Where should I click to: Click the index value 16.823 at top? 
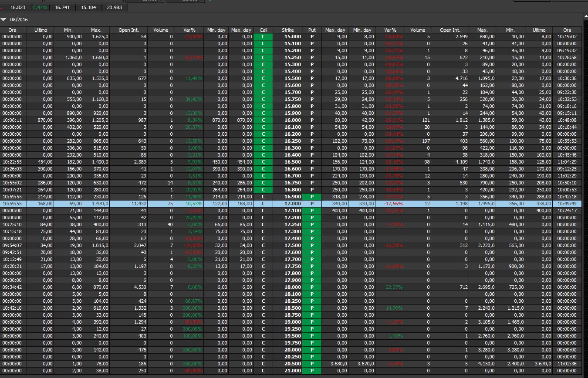pos(18,7)
